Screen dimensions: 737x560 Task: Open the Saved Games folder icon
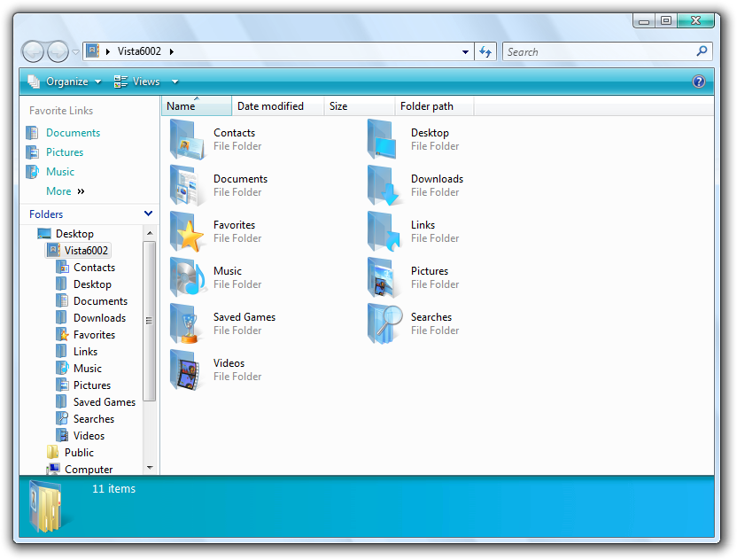click(187, 324)
